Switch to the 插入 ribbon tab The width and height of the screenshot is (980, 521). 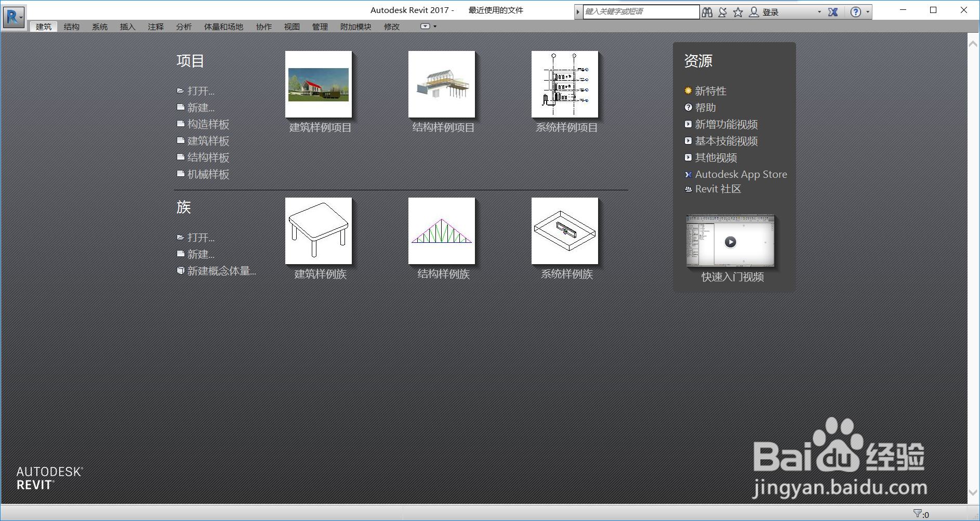pyautogui.click(x=128, y=27)
